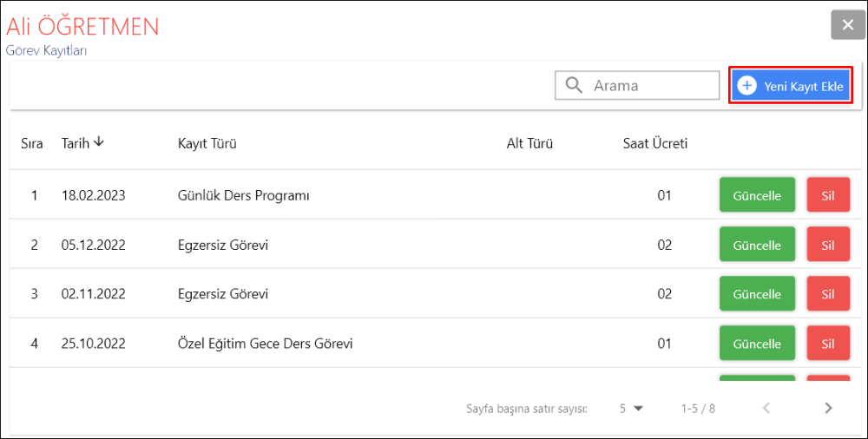Sort by the Kayıt Türü column header
The image size is (868, 439).
point(207,144)
